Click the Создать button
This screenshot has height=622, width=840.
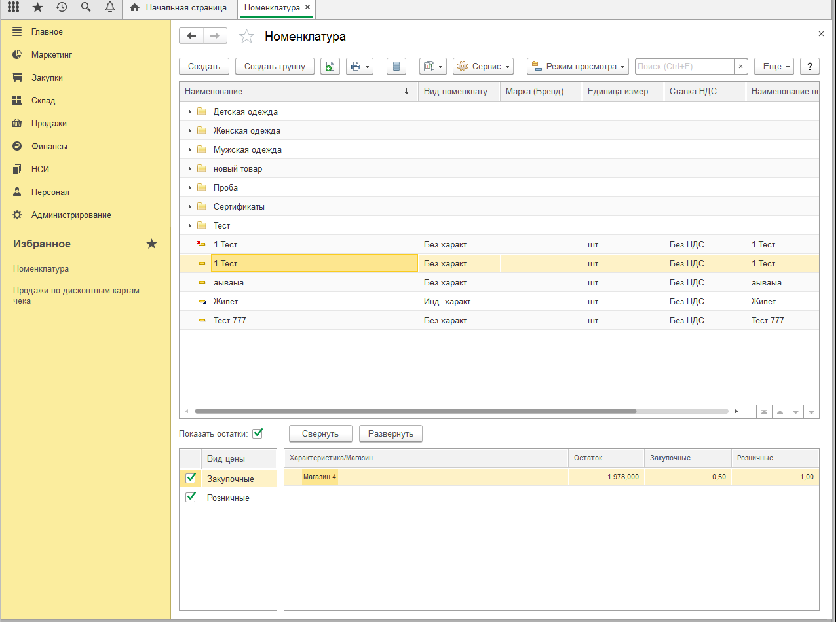[204, 66]
